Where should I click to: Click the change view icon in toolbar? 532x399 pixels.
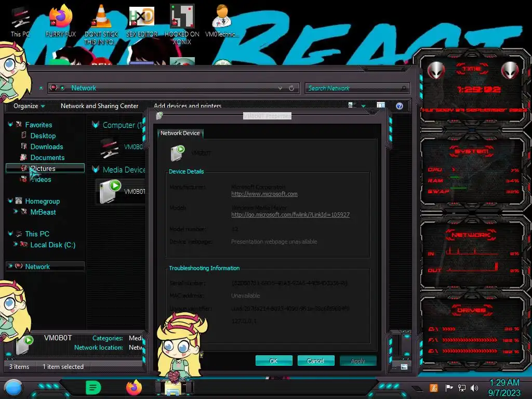click(x=352, y=105)
